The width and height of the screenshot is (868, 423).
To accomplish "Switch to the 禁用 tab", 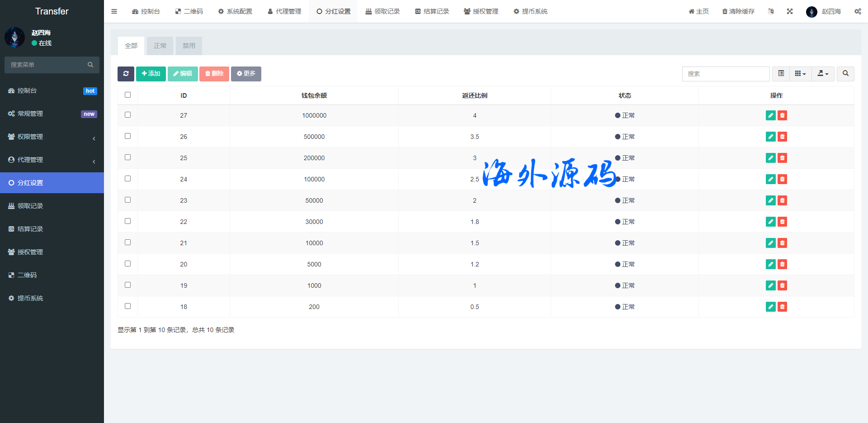I will point(189,46).
